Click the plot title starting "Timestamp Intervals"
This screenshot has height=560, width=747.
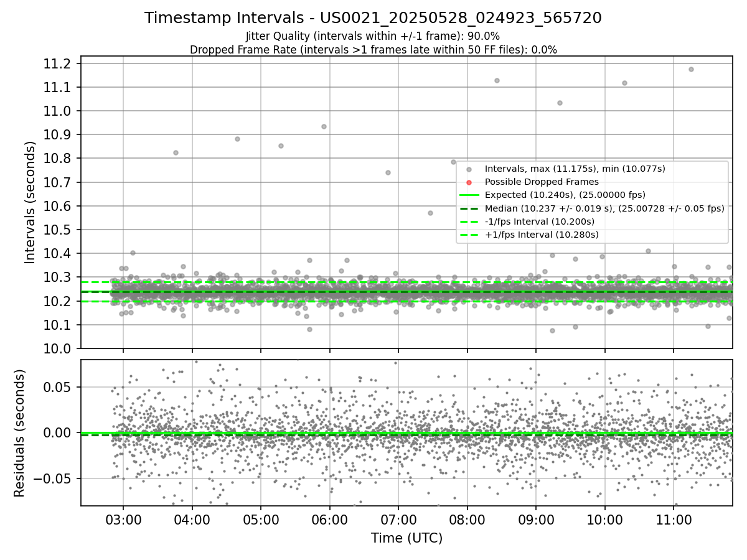(x=373, y=18)
